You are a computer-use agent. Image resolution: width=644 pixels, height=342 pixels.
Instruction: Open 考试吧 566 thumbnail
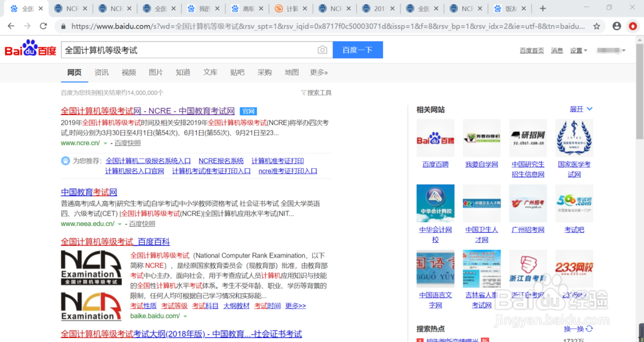pyautogui.click(x=574, y=204)
